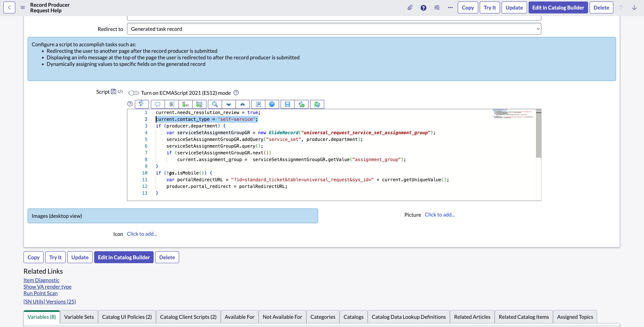Click Edit in Catalog Builder header button
The image size is (644, 327).
pyautogui.click(x=558, y=7)
